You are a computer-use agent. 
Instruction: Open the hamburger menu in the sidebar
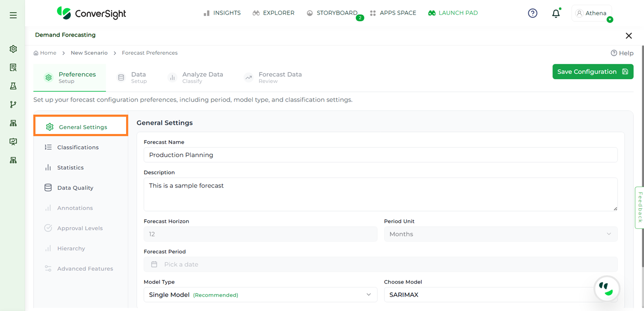coord(13,15)
